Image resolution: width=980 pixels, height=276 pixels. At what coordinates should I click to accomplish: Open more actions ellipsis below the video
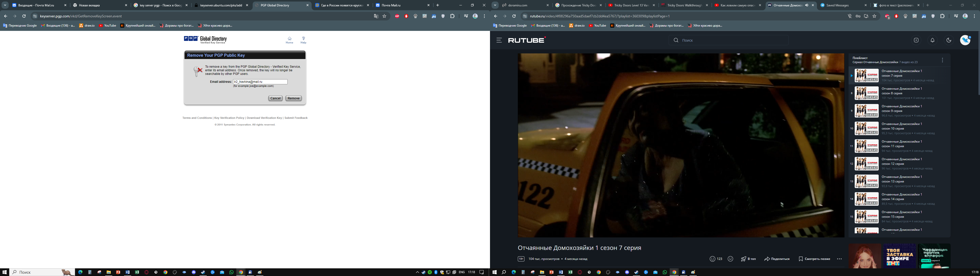[839, 259]
